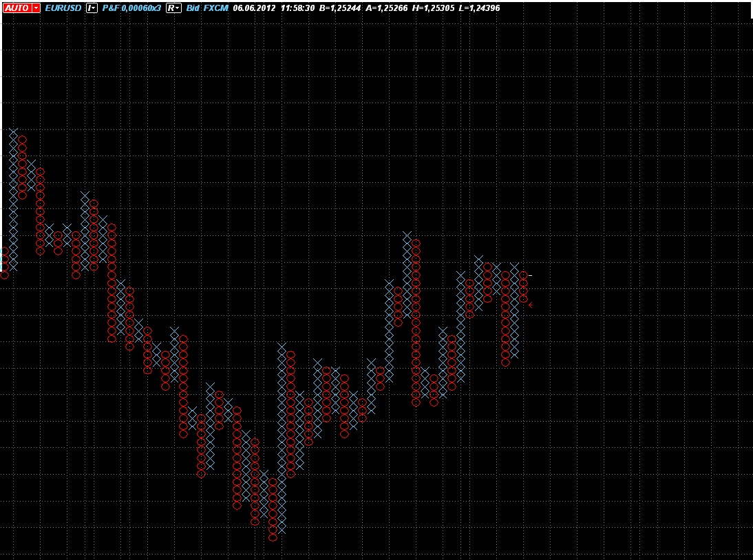Select the time text 11:58:30
753x560 pixels.
(298, 8)
